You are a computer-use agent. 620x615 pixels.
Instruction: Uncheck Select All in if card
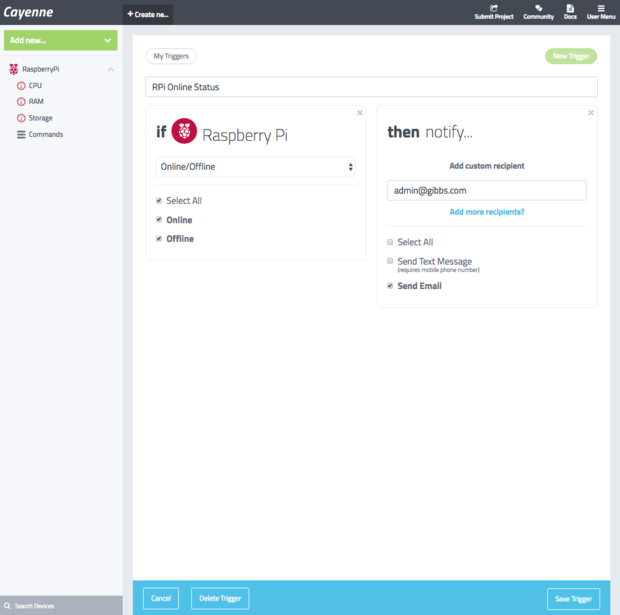click(x=159, y=201)
